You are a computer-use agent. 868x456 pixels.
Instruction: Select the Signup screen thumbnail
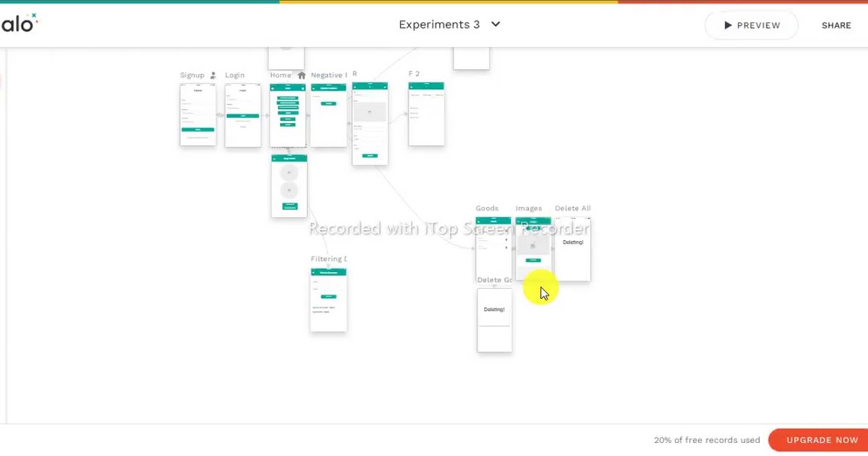click(x=198, y=115)
